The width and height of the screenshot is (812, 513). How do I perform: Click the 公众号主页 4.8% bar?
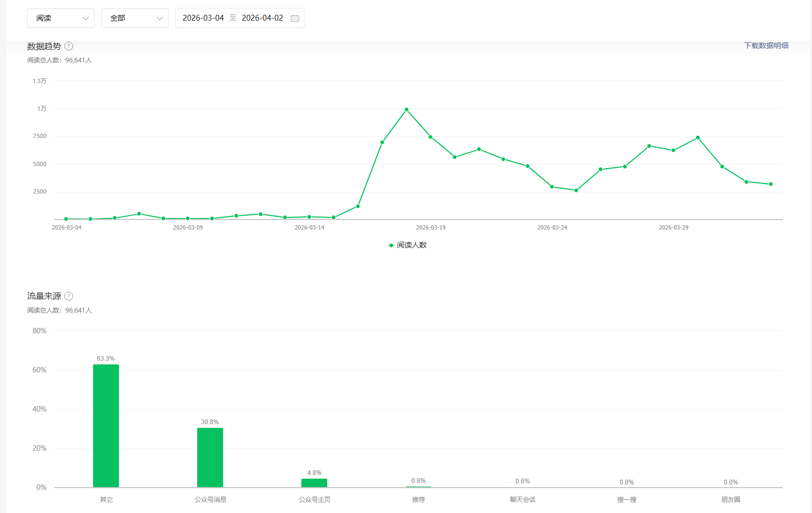pos(314,483)
